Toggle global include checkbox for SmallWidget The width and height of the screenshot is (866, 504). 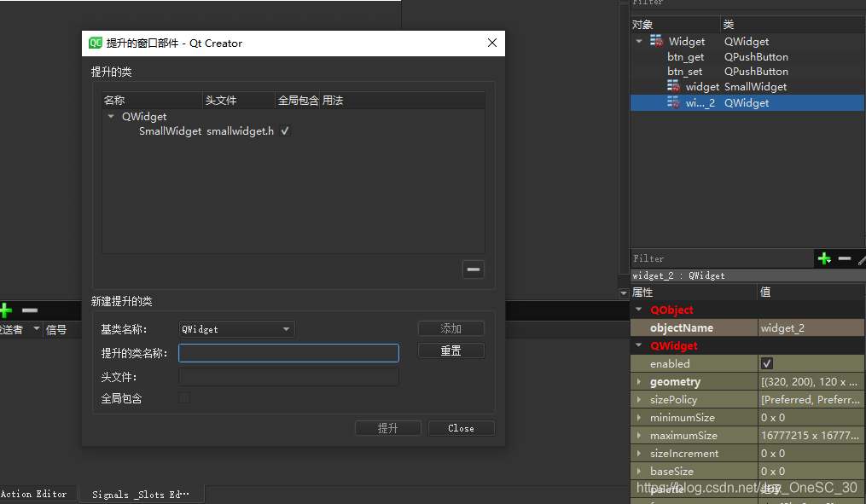click(285, 130)
